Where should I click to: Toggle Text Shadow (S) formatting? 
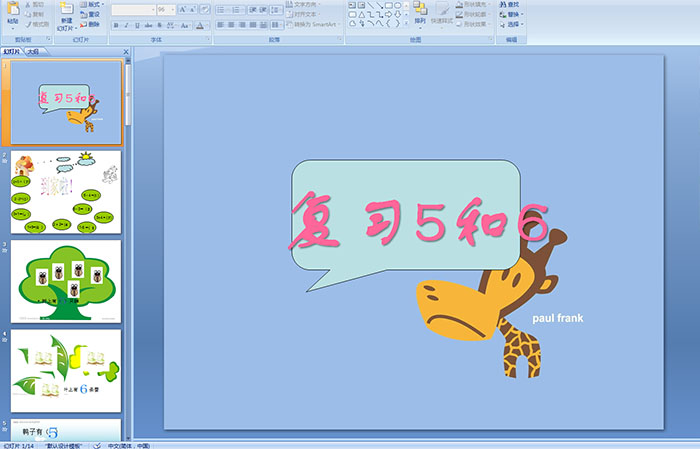(159, 25)
